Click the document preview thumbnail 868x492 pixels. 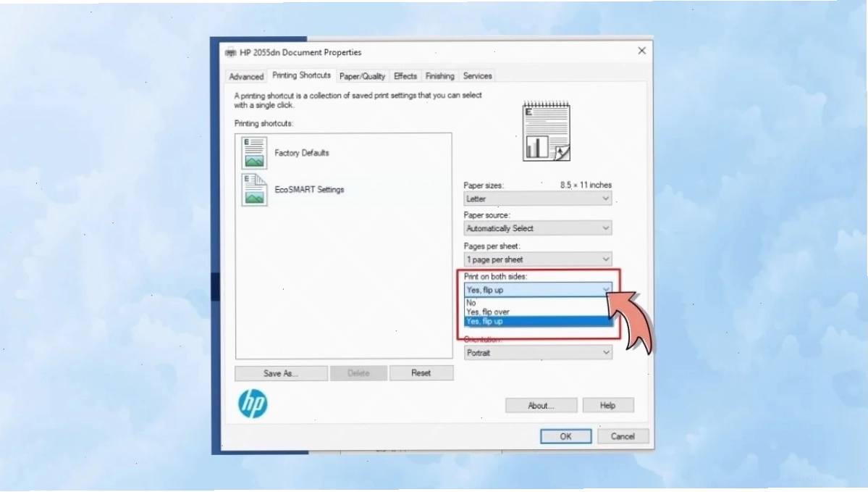point(547,132)
